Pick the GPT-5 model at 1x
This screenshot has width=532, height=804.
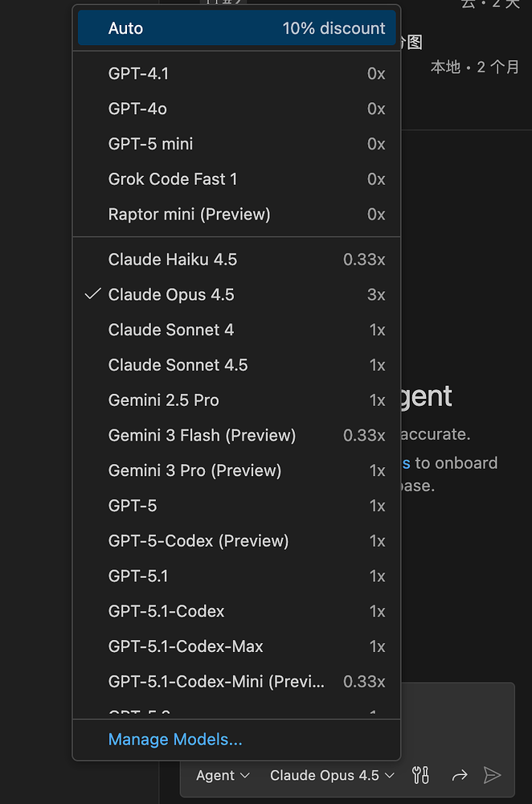(236, 506)
